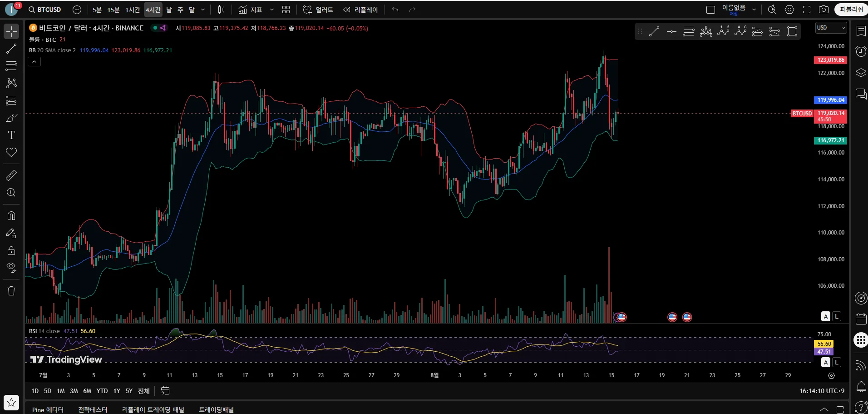Remove drawings with the trash icon
The height and width of the screenshot is (414, 868).
tap(11, 291)
